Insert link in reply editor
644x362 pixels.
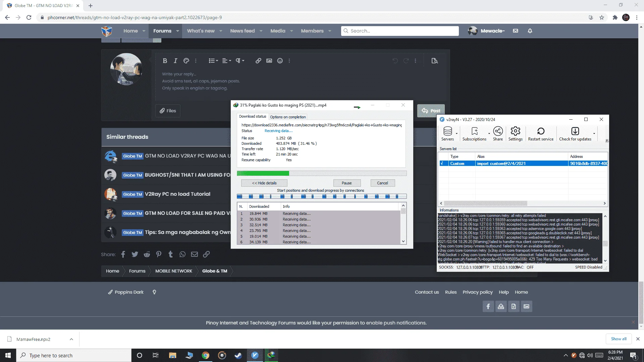[258, 61]
